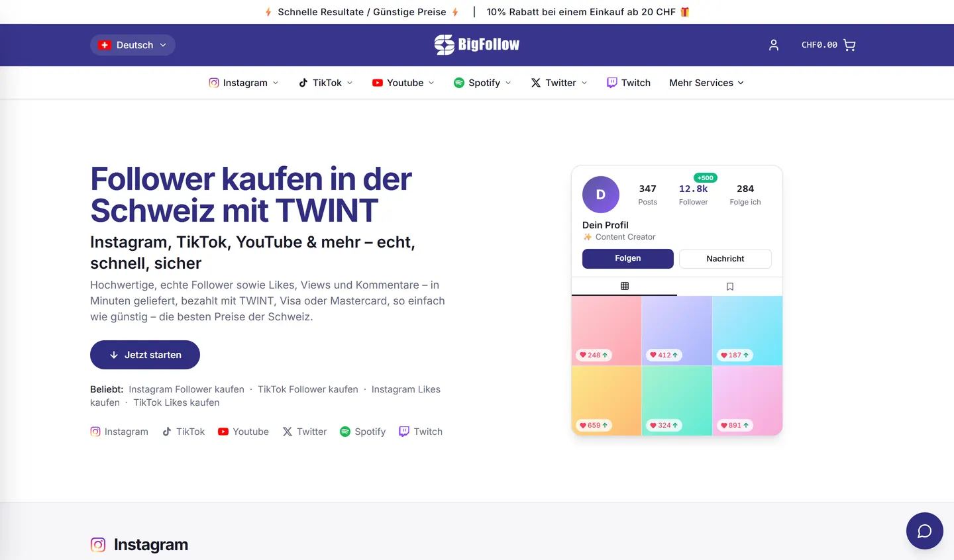Image resolution: width=954 pixels, height=560 pixels.
Task: Open TikTok Likes kaufen link
Action: (x=176, y=402)
